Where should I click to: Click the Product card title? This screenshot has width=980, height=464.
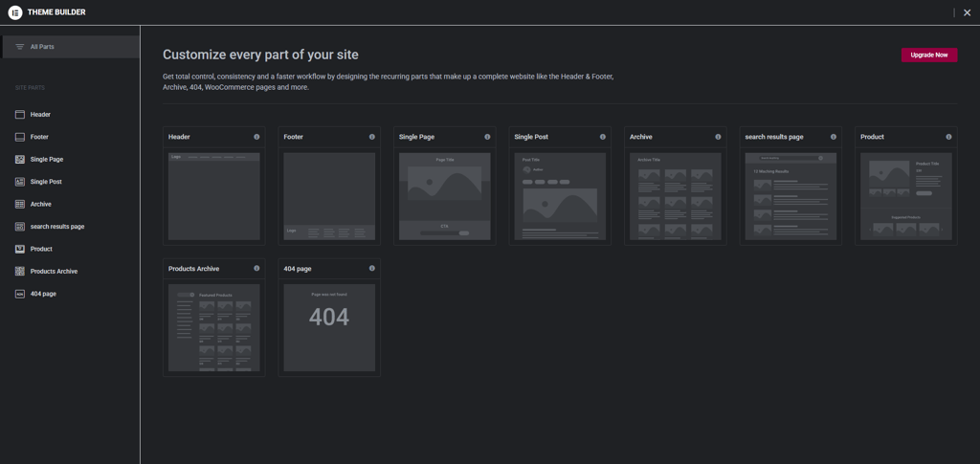tap(873, 137)
